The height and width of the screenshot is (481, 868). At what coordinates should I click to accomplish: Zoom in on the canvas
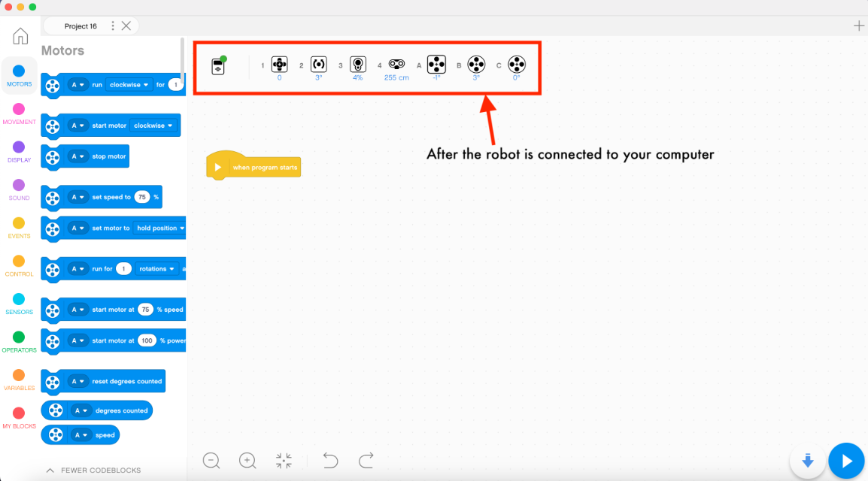[x=247, y=461]
